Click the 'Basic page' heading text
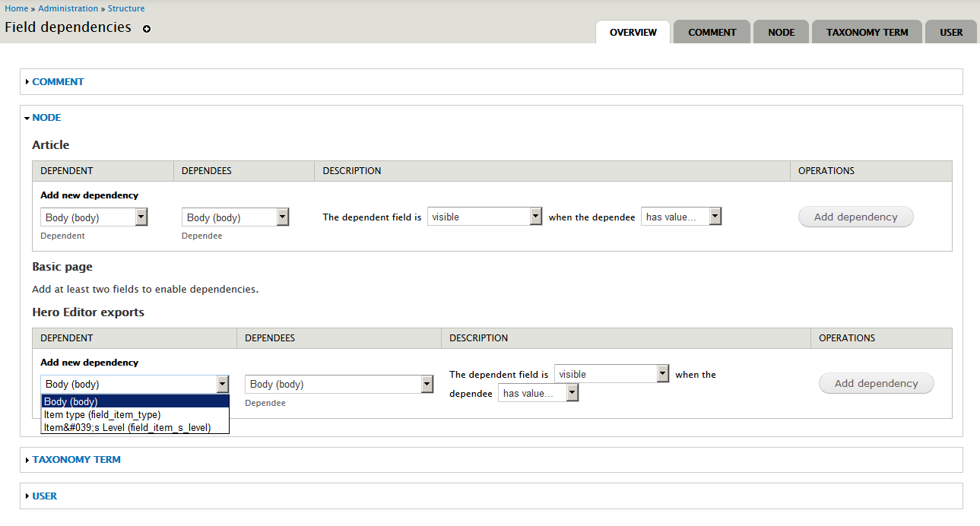The width and height of the screenshot is (980, 526). click(x=62, y=267)
